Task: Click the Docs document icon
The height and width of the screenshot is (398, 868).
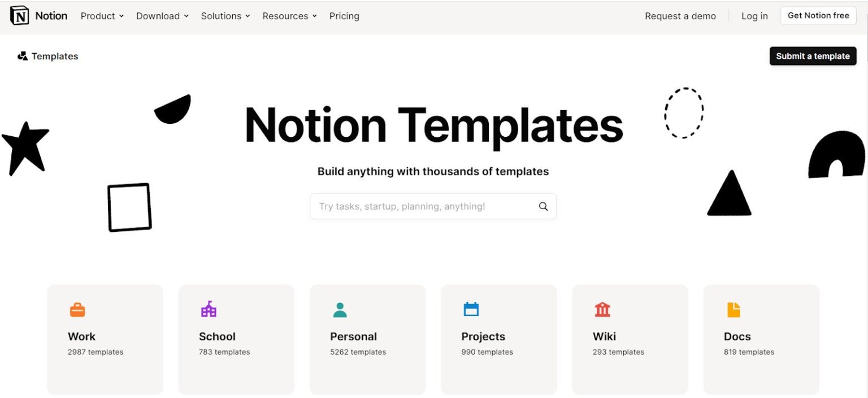Action: point(733,309)
